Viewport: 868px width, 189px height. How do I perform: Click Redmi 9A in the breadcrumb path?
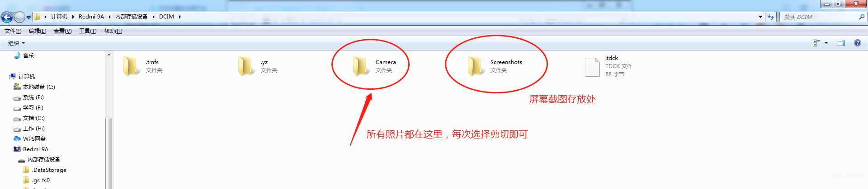click(x=91, y=17)
